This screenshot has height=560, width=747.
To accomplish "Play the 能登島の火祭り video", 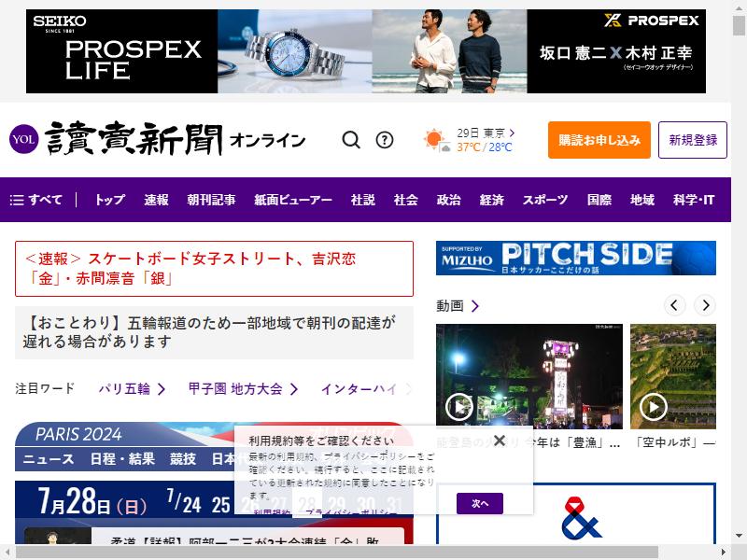I will click(x=458, y=407).
